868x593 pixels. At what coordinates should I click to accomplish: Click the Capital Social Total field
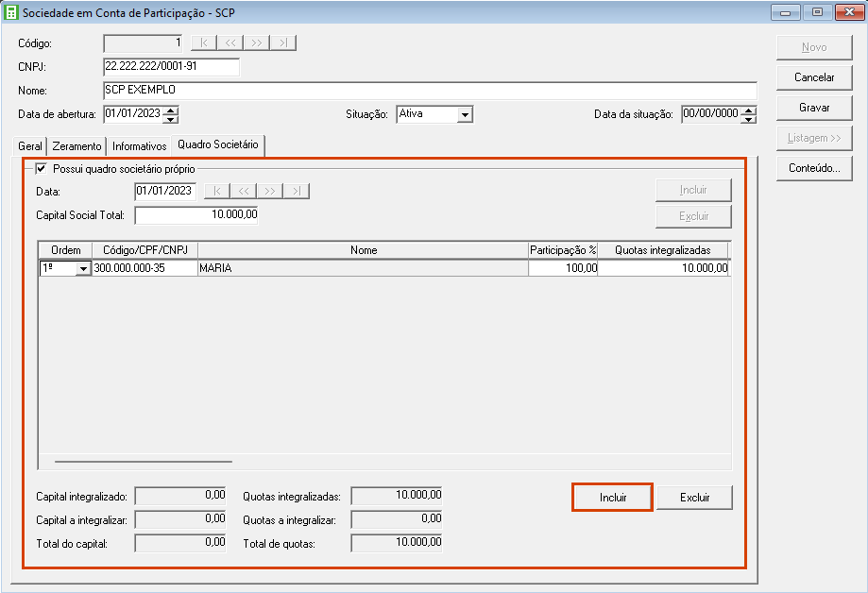pos(196,216)
